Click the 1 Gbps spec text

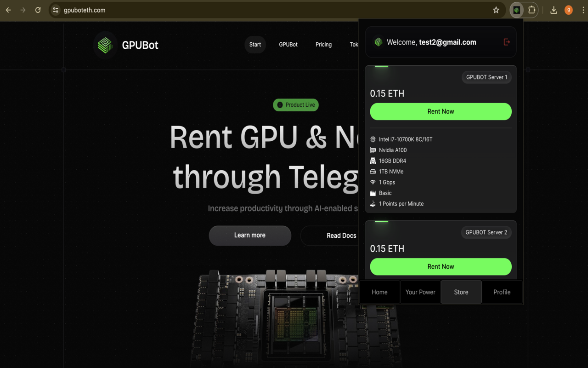click(x=387, y=182)
